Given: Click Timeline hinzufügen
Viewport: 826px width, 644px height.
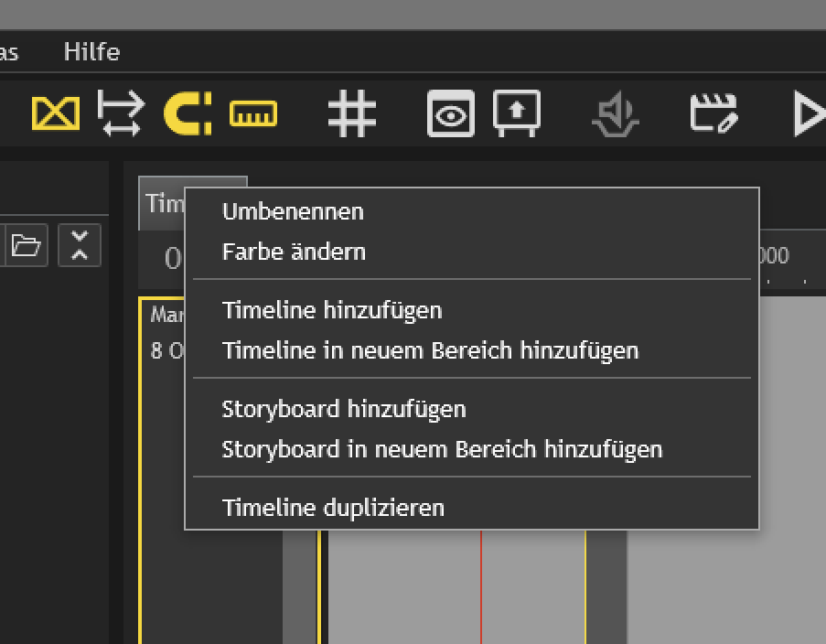Looking at the screenshot, I should click(x=332, y=310).
